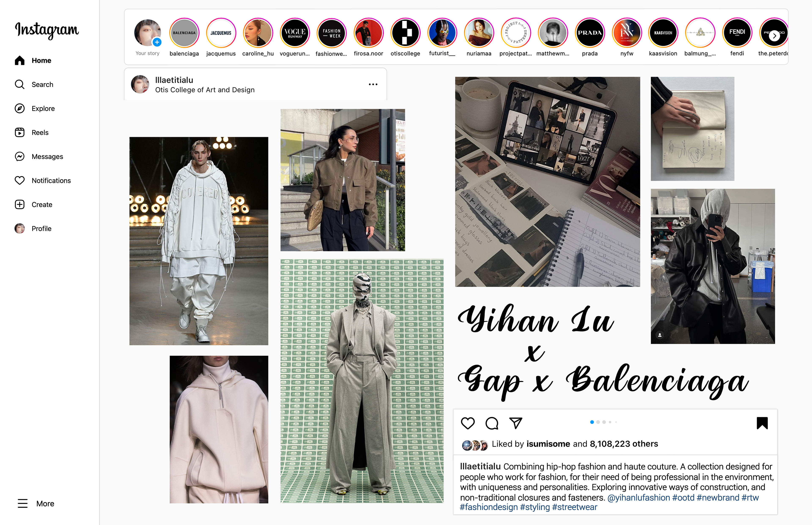Open the #fashiondesign hashtag
The width and height of the screenshot is (812, 525).
coord(488,507)
